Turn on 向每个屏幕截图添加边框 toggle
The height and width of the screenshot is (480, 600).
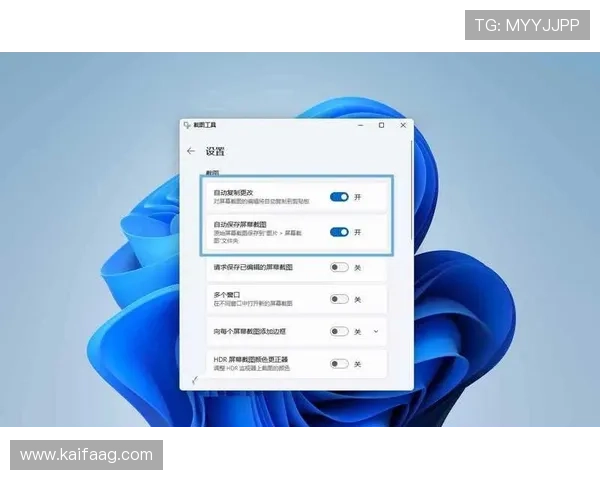click(339, 331)
